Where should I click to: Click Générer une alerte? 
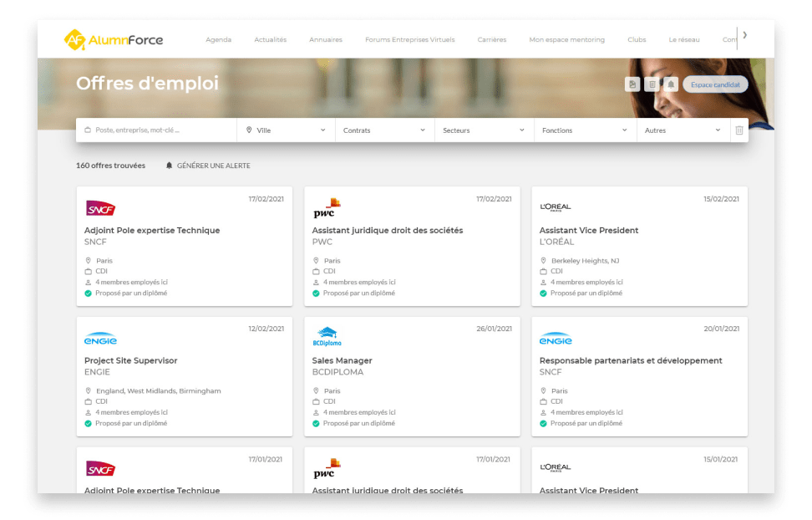208,166
